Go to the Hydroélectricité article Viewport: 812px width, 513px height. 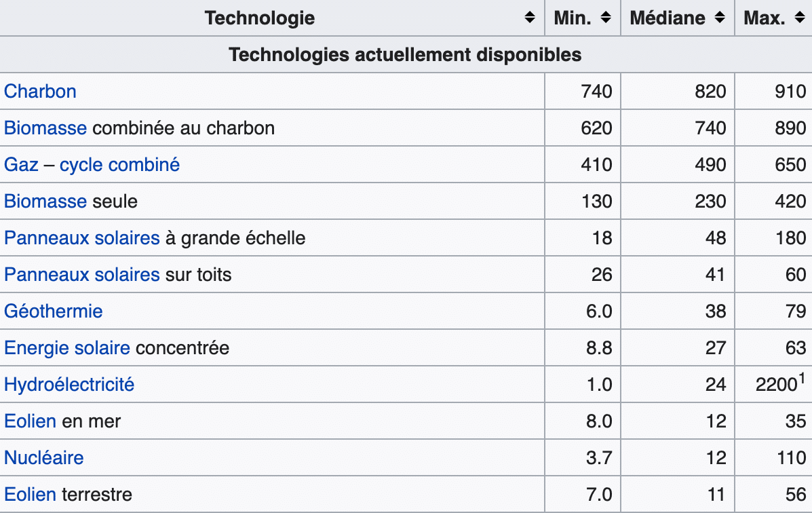click(x=69, y=385)
